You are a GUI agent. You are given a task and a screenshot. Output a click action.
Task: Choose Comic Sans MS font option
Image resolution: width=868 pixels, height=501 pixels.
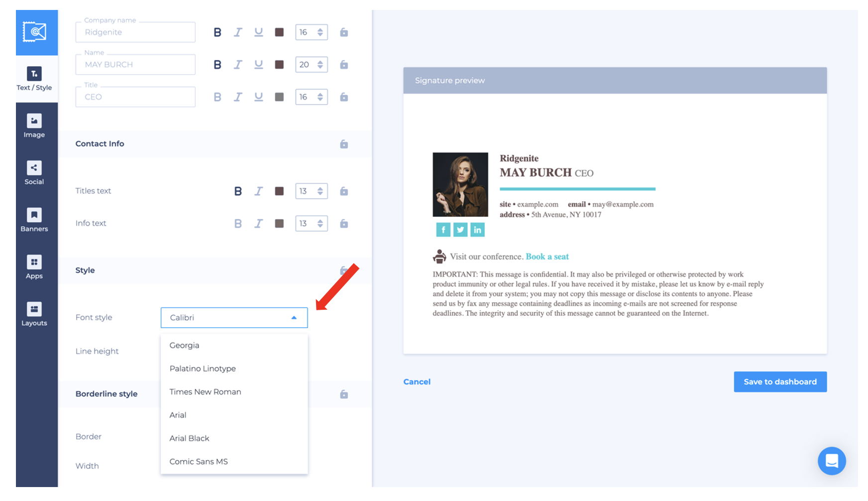(198, 461)
